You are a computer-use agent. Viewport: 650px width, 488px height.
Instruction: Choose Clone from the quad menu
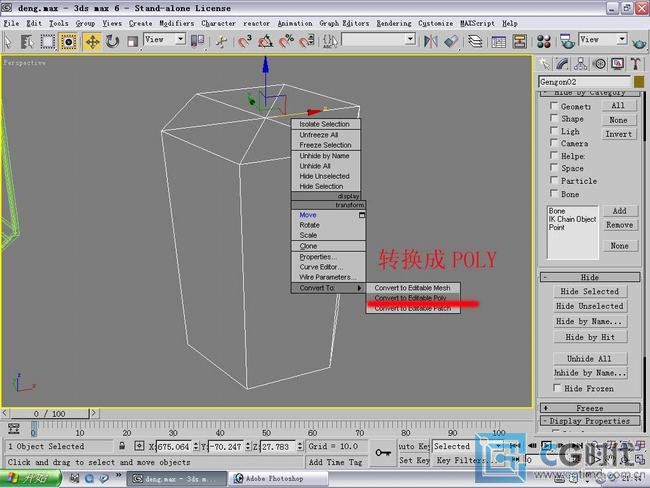328,246
